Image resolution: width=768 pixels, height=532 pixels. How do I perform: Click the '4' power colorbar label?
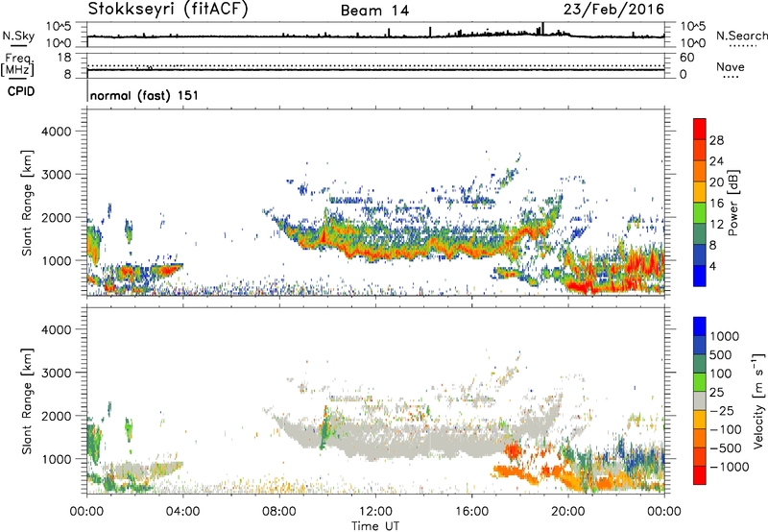[712, 266]
